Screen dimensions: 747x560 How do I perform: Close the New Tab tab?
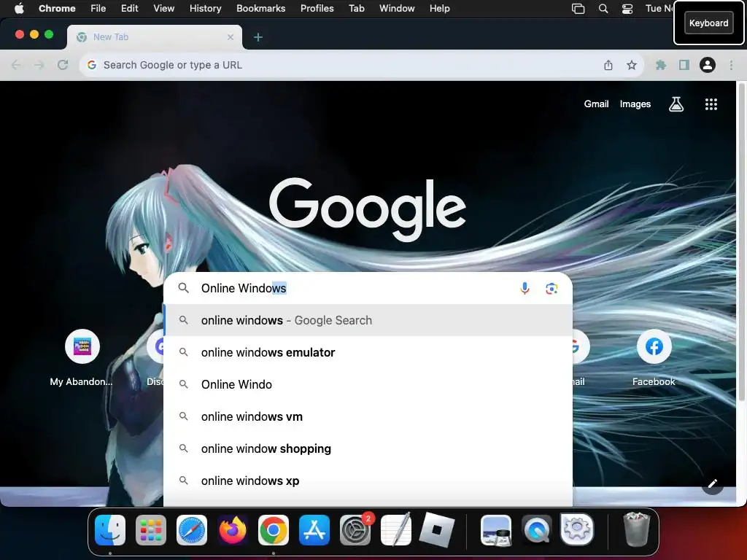[x=231, y=37]
